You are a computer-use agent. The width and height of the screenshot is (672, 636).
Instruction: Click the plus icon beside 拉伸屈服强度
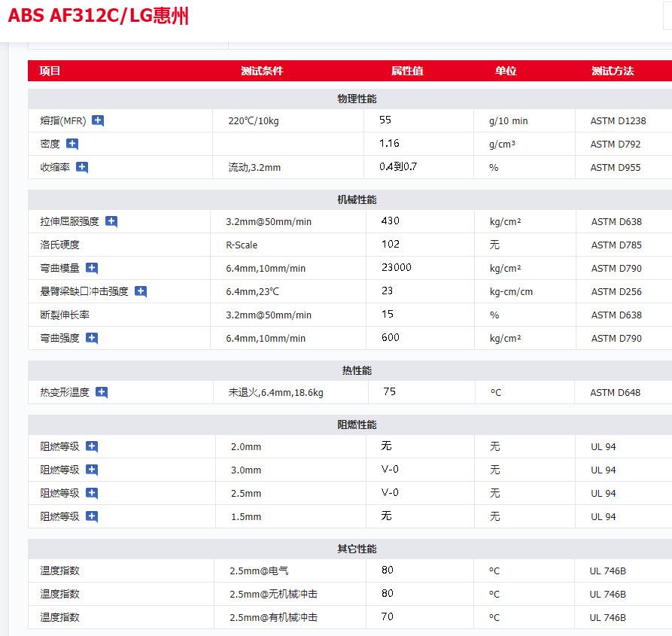[111, 221]
